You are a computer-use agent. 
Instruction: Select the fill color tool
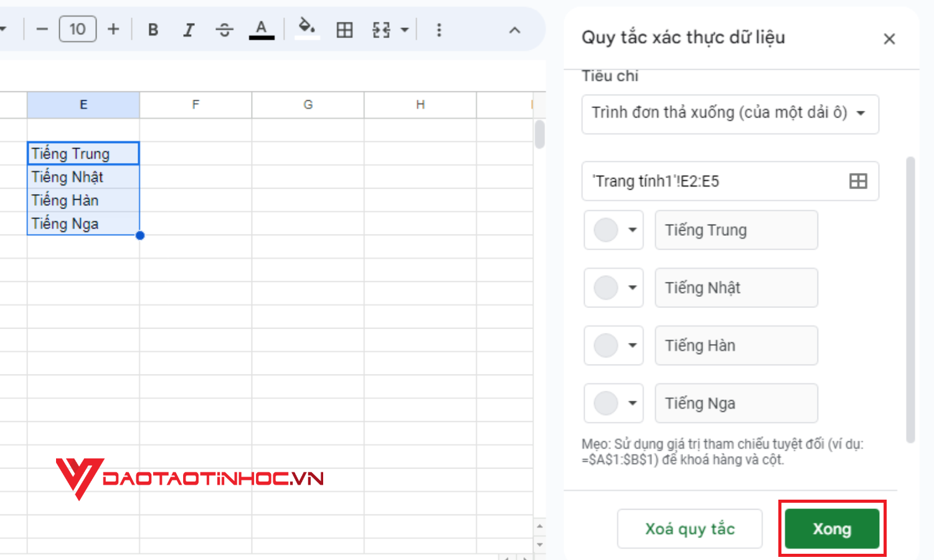click(x=307, y=29)
